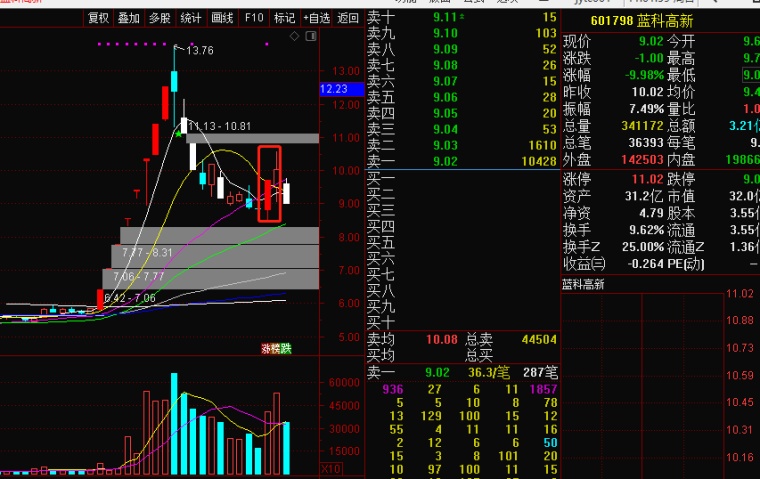The image size is (760, 479).
Task: Click the 振幅 value 7.49%
Action: tap(647, 109)
